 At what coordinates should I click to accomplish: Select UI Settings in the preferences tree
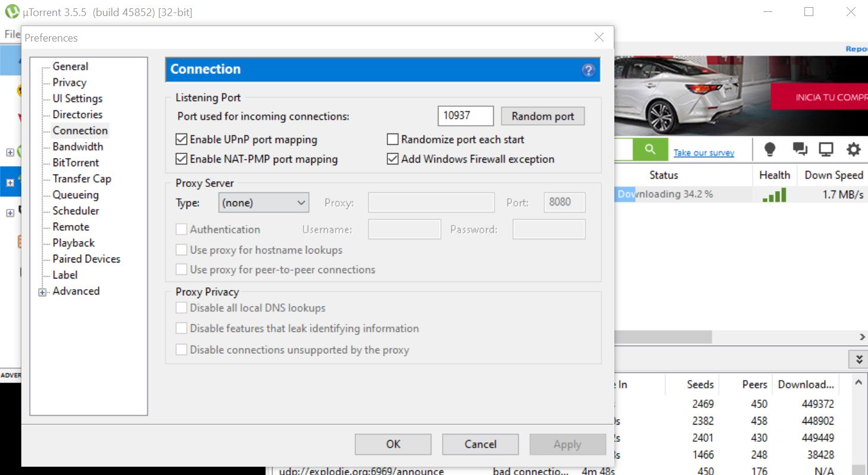click(x=77, y=99)
